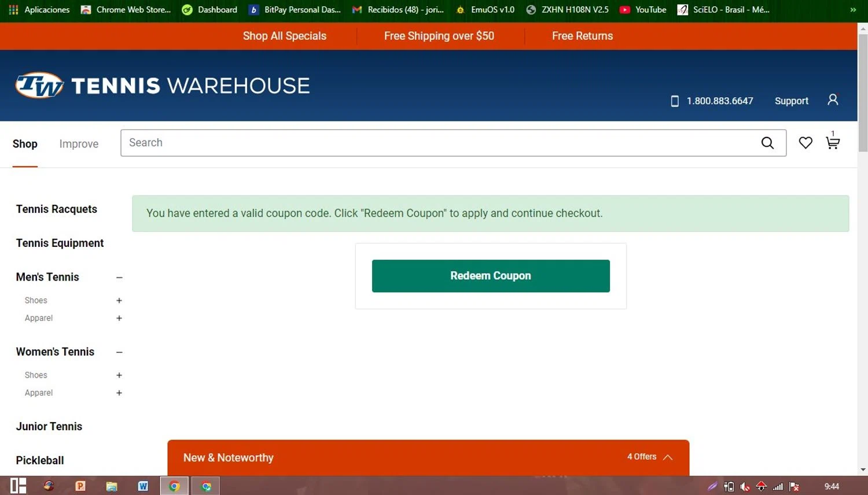
Task: Open the Support link
Action: point(791,101)
